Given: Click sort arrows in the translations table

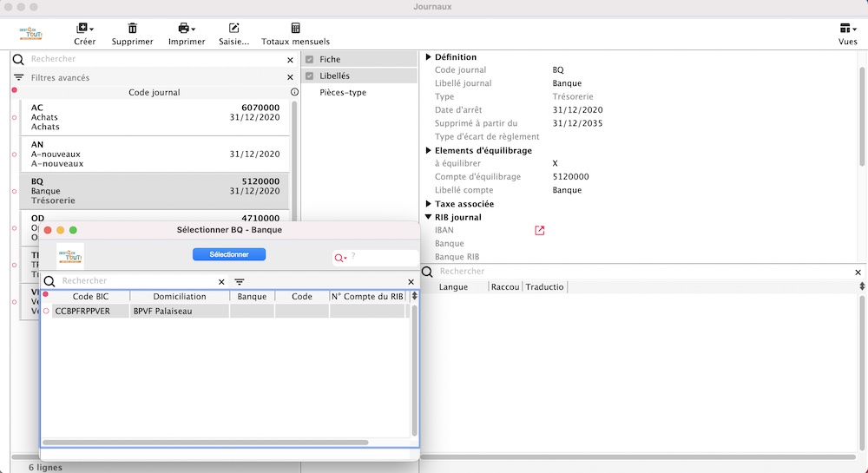Looking at the screenshot, I should tap(862, 286).
